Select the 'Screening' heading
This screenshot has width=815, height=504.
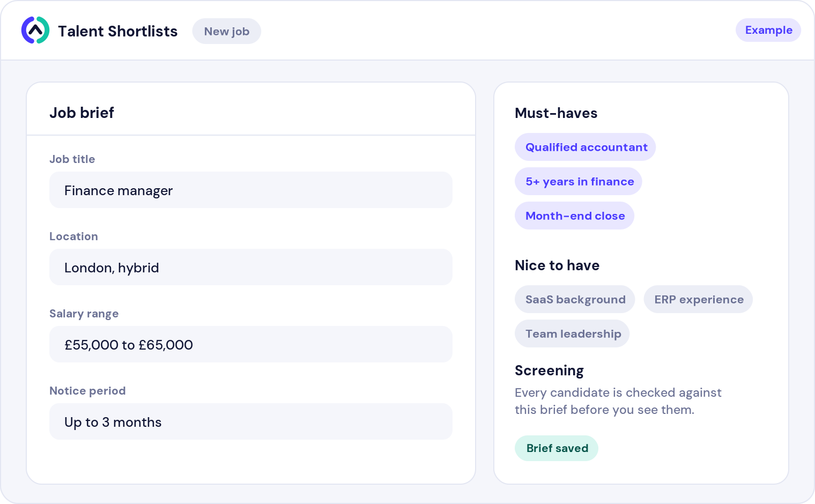(549, 370)
